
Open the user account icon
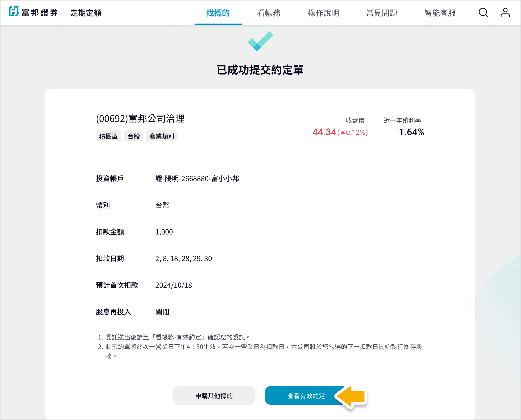[x=505, y=13]
